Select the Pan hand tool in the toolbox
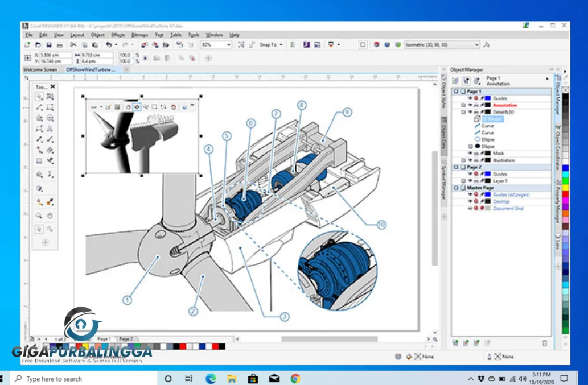This screenshot has width=588, height=385. (x=50, y=216)
